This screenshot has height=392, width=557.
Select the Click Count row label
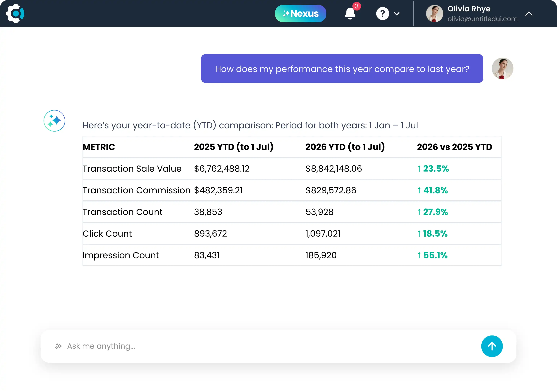(x=107, y=234)
